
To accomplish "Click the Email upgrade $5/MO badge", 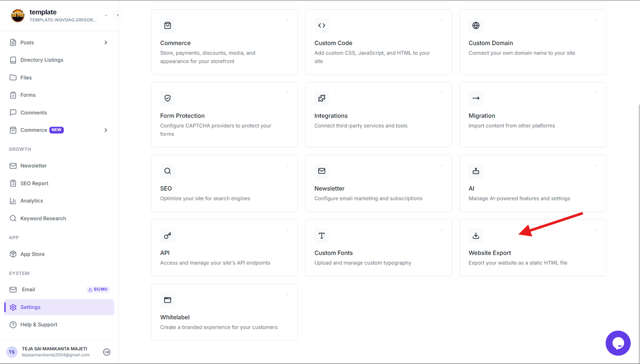I will [98, 289].
